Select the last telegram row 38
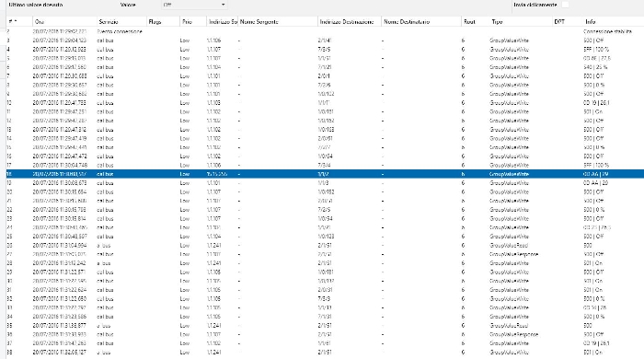 coord(325,352)
